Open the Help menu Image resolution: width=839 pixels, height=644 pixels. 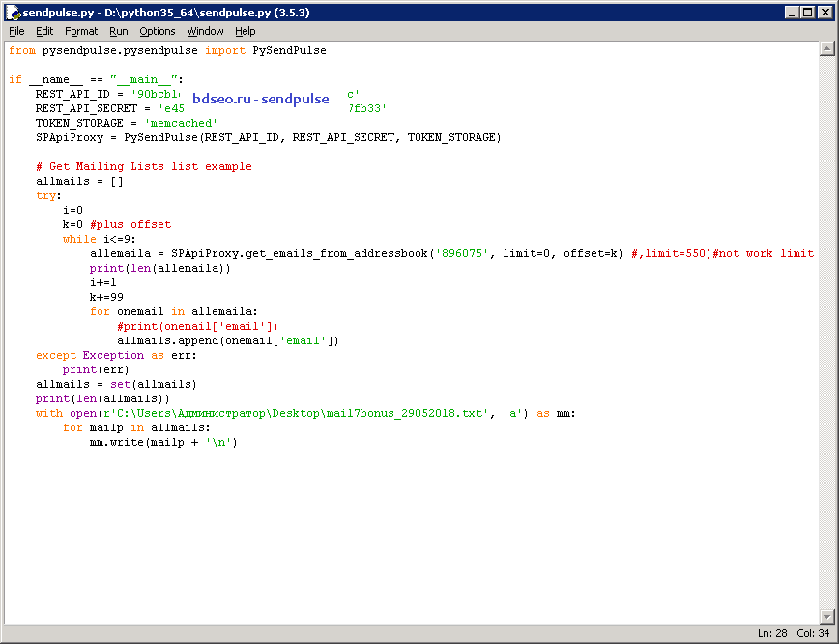[x=246, y=31]
